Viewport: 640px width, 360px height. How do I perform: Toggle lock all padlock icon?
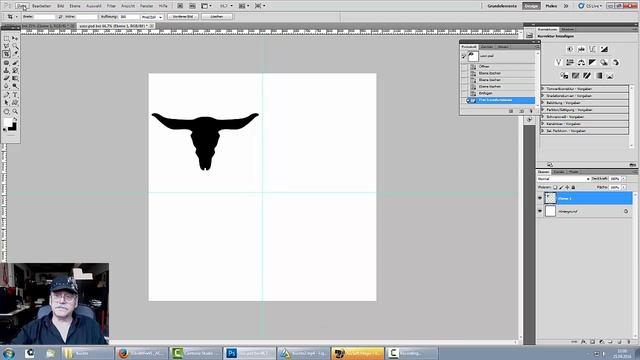pyautogui.click(x=573, y=187)
